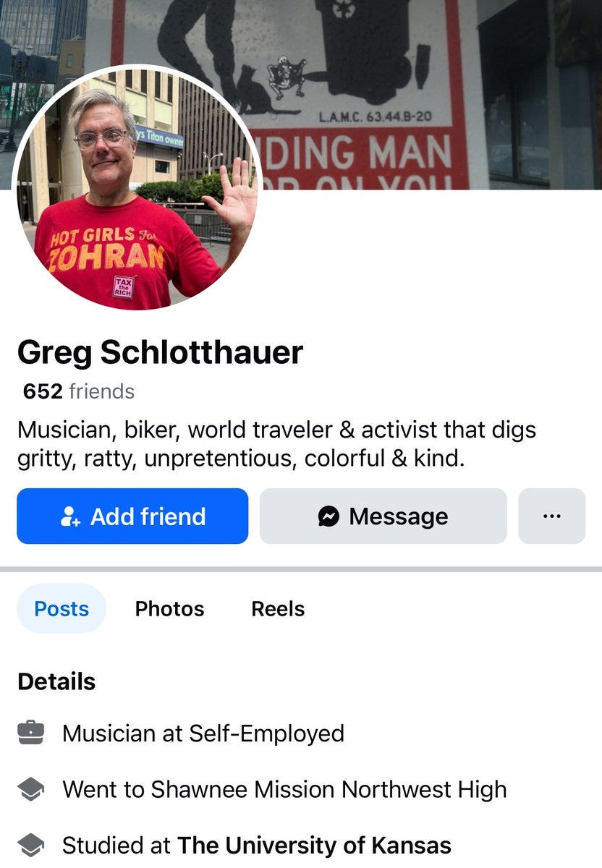The height and width of the screenshot is (868, 602).
Task: Switch to the Photos tab
Action: 169,609
